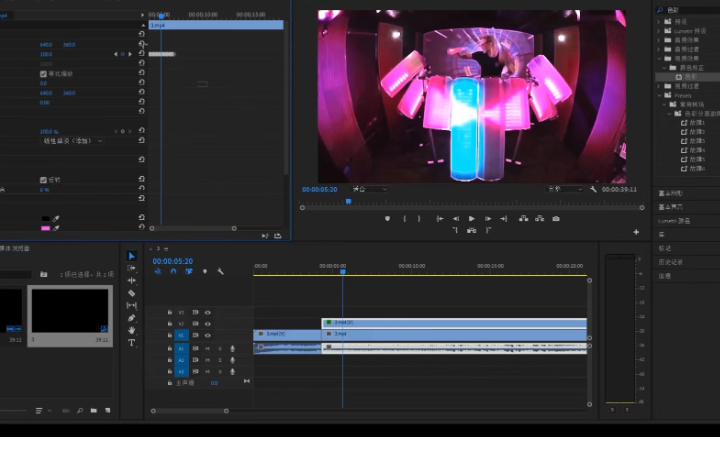Image resolution: width=720 pixels, height=450 pixels.
Task: Add marker from timeline header
Action: (205, 271)
